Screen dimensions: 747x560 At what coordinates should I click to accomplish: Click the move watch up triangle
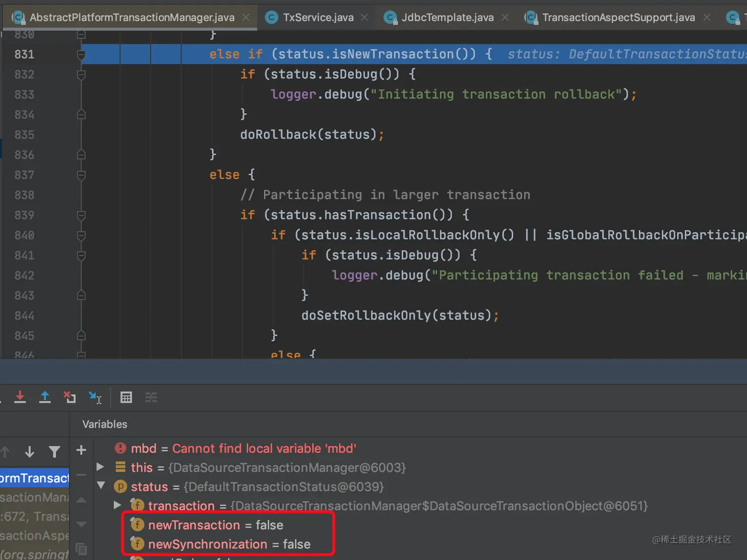tap(82, 500)
